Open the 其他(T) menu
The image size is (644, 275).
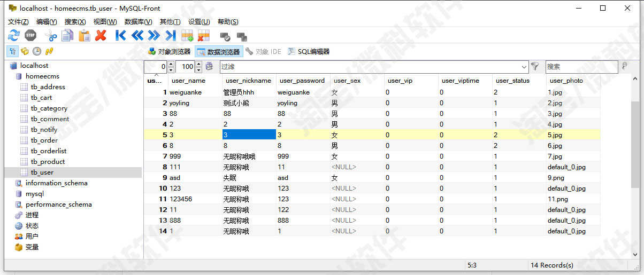click(170, 22)
